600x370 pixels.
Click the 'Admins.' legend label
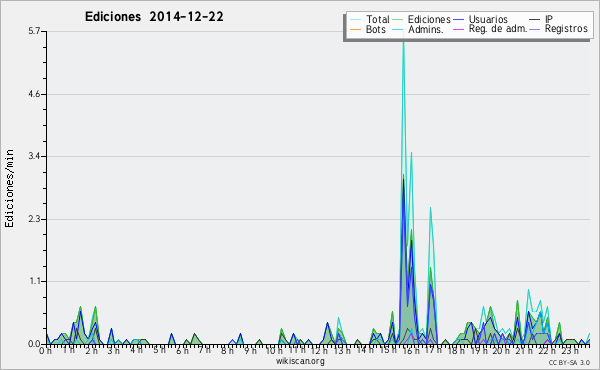pos(426,29)
